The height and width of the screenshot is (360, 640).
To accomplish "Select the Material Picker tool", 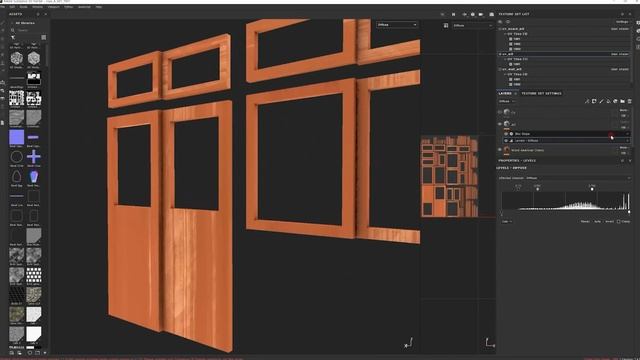I will point(3,71).
